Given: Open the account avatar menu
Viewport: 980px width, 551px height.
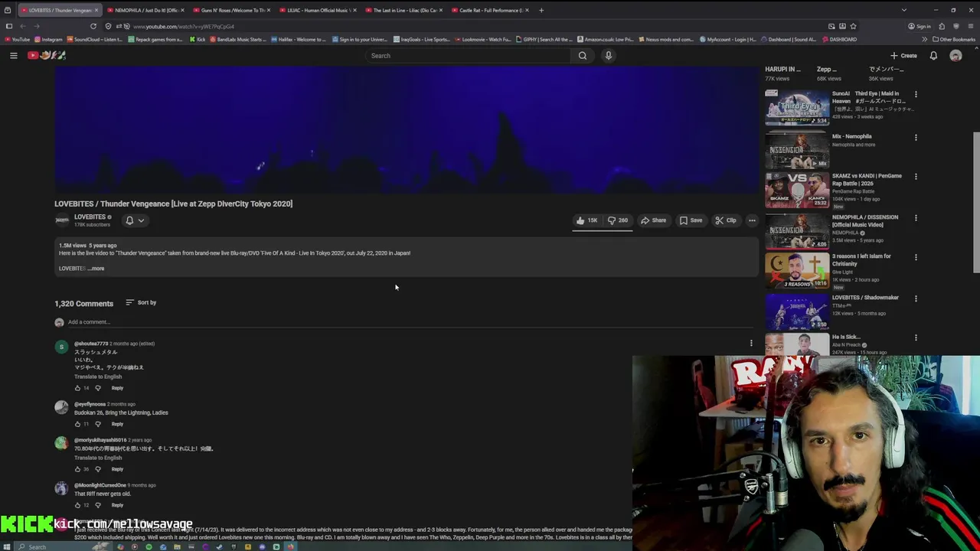Looking at the screenshot, I should (x=955, y=55).
